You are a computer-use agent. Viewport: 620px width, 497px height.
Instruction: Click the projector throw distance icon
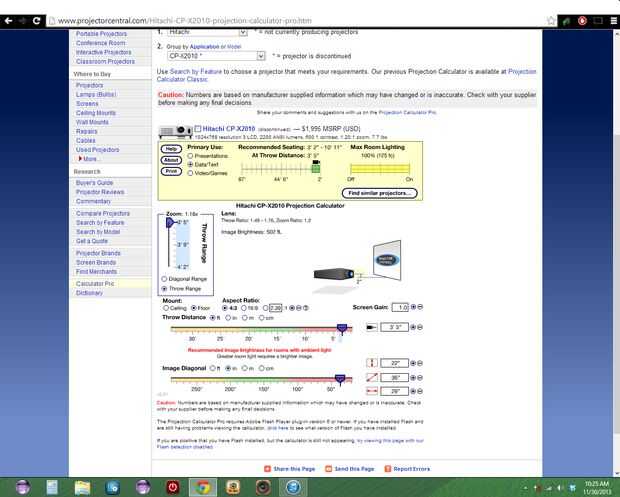(371, 327)
